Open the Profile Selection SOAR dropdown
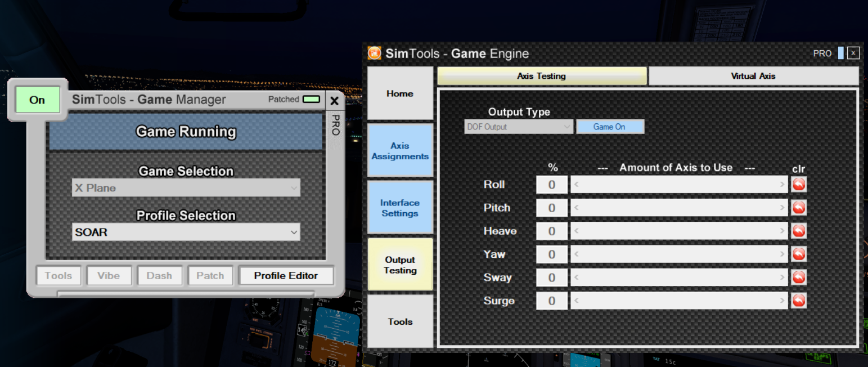This screenshot has height=367, width=868. (x=186, y=232)
